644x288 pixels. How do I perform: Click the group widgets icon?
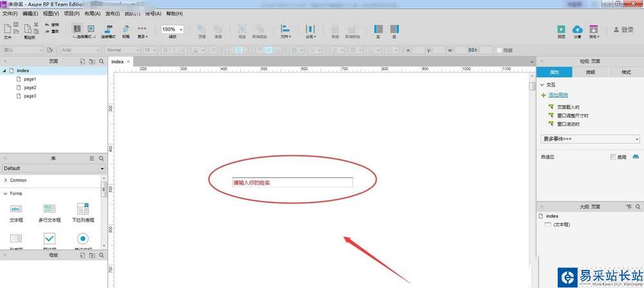(242, 29)
